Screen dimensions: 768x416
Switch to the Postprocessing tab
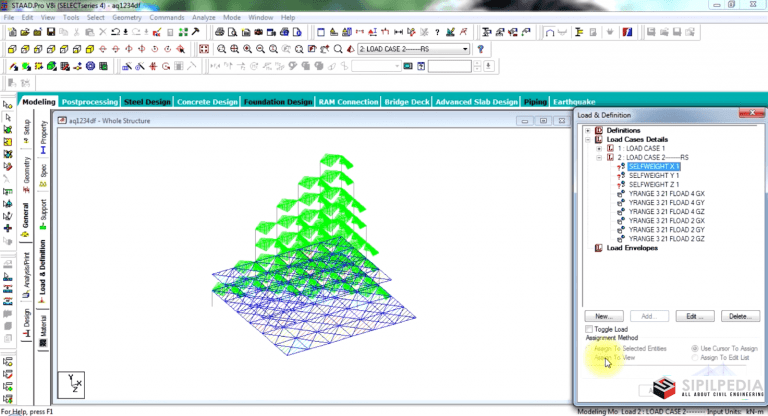point(90,102)
